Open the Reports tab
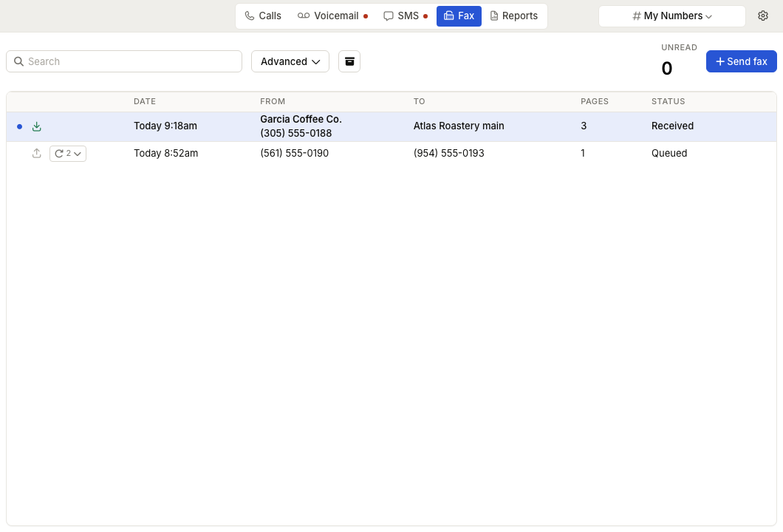This screenshot has width=783, height=532. [x=514, y=16]
